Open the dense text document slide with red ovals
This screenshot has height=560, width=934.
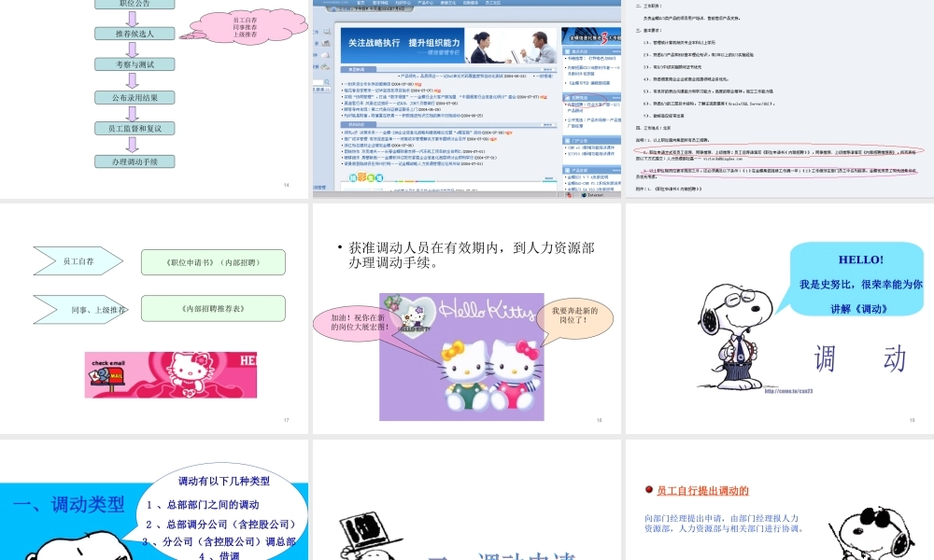(780, 99)
